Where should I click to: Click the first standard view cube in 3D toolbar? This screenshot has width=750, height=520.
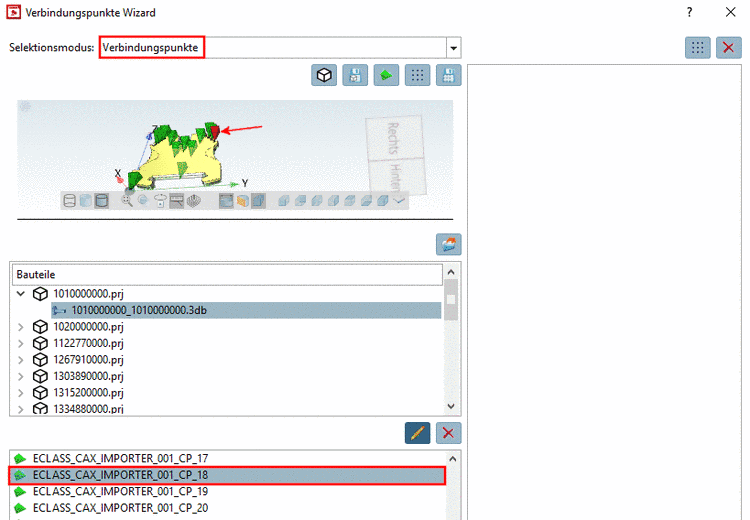(x=284, y=201)
